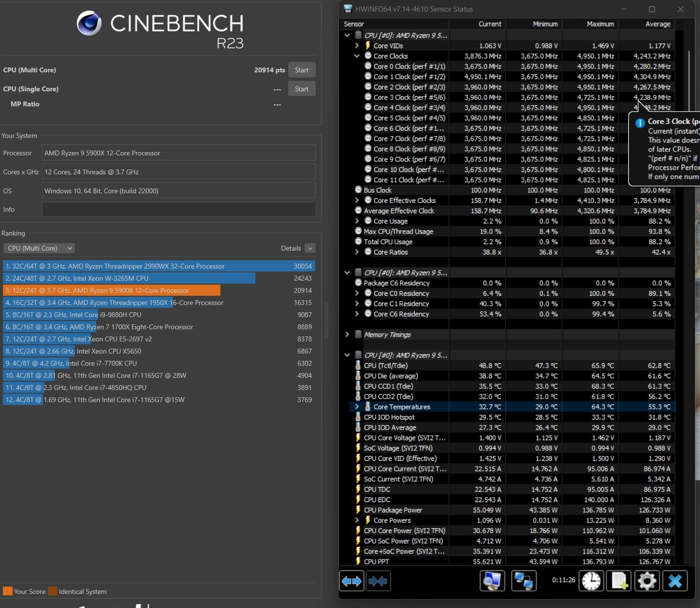
Task: Click the Identical System legend swatch
Action: coord(52,591)
